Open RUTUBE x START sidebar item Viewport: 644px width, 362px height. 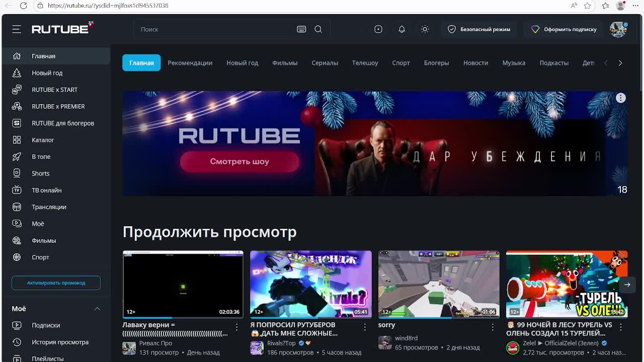pyautogui.click(x=56, y=89)
